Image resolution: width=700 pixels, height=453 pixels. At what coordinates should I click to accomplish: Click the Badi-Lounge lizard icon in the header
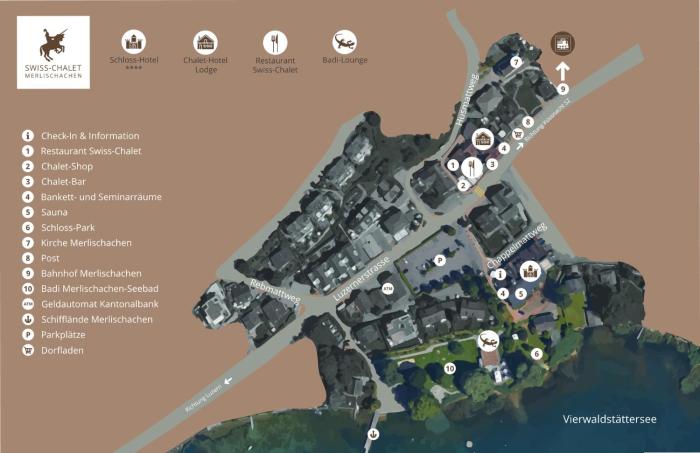tap(344, 41)
